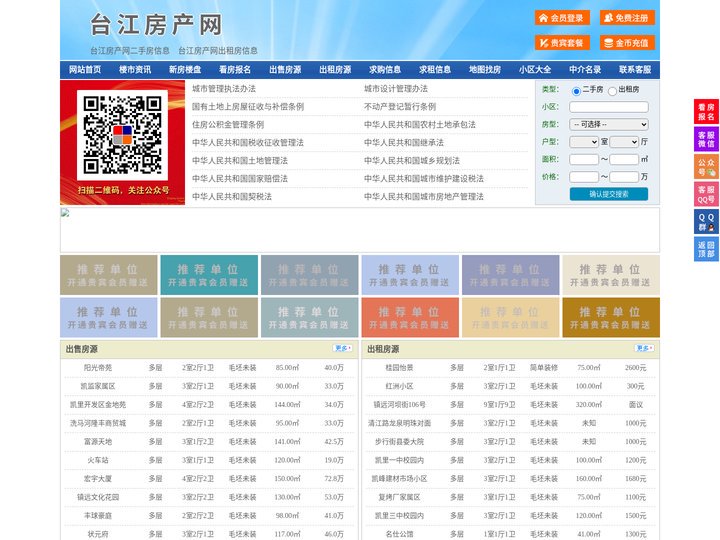Open 楼市资讯 navigation item

(x=135, y=69)
